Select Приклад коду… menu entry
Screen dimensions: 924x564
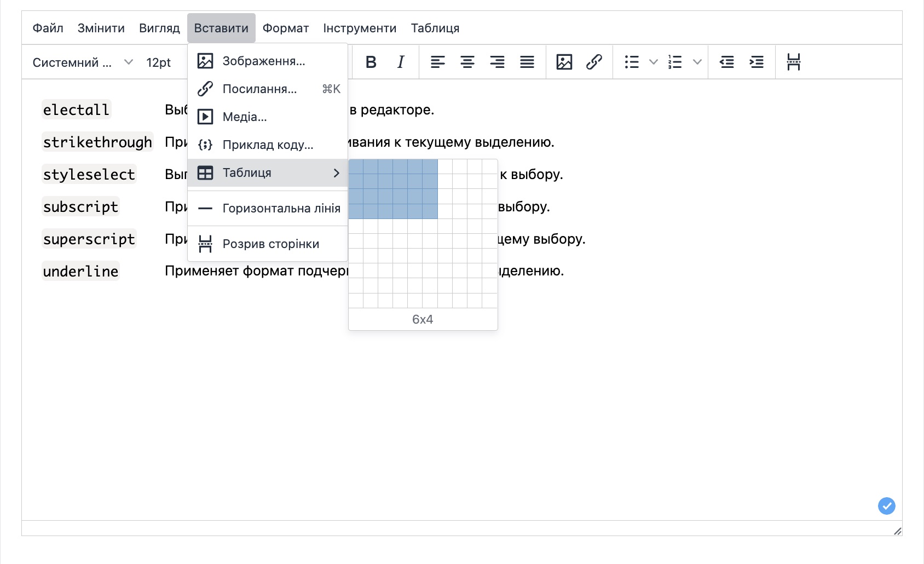coord(268,145)
